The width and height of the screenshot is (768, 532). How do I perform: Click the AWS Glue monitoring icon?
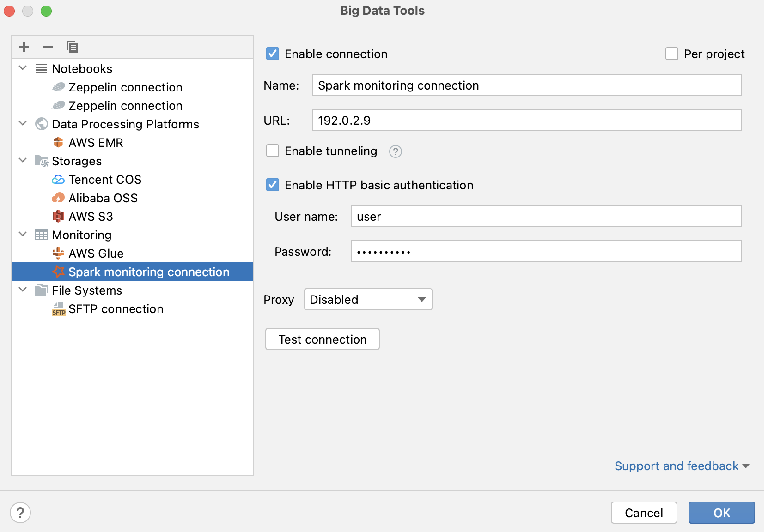coord(58,253)
